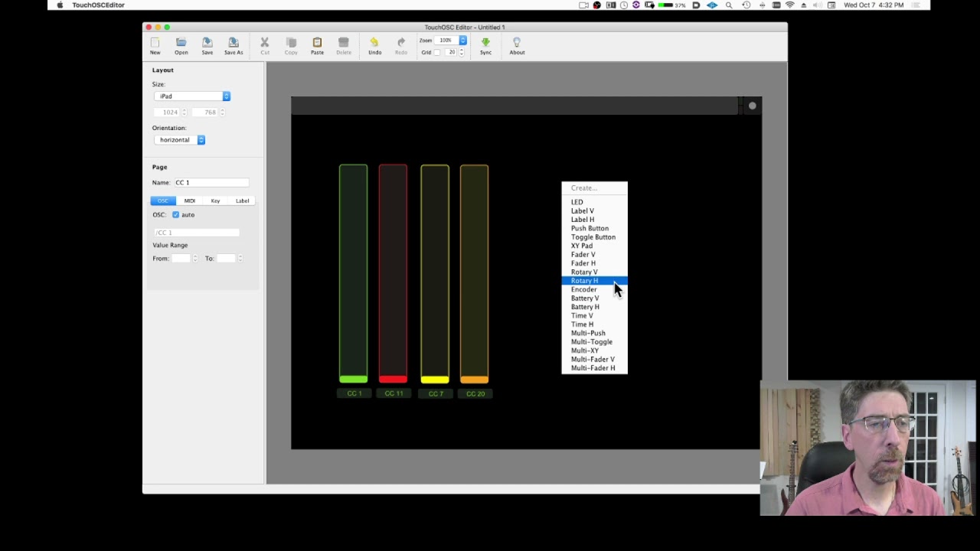980x551 pixels.
Task: Choose Multi-Fader H in Create menu
Action: [x=594, y=368]
